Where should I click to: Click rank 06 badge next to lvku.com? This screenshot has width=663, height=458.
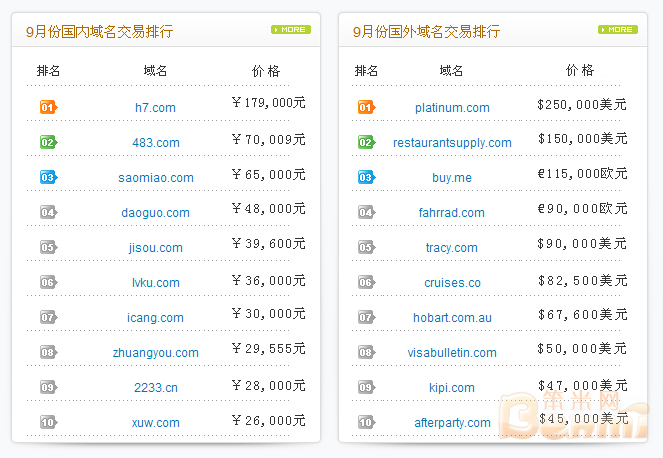point(49,282)
